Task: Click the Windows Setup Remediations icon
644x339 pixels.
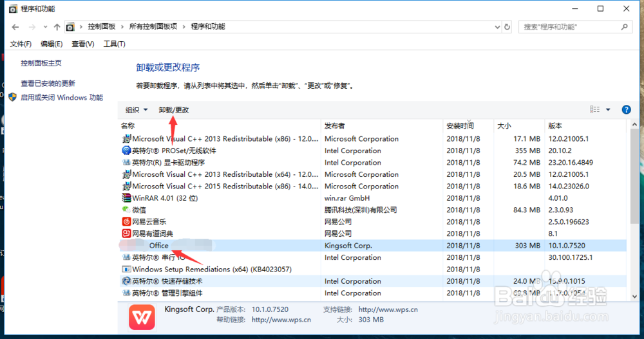Action: (x=126, y=270)
